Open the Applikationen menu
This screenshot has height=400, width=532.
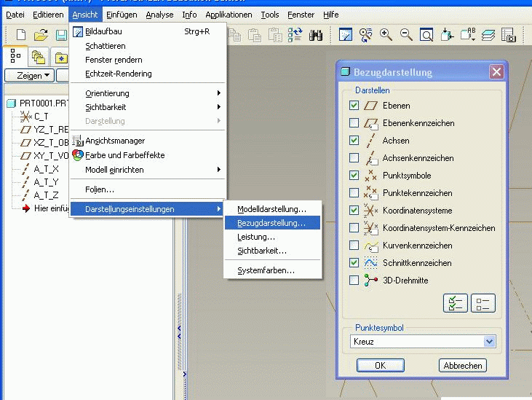point(229,15)
